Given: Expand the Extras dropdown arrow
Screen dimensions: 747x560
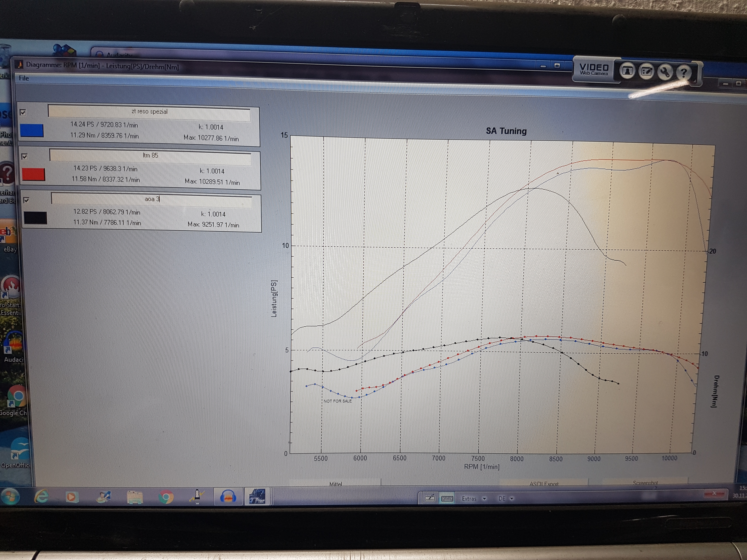Looking at the screenshot, I should pos(484,499).
